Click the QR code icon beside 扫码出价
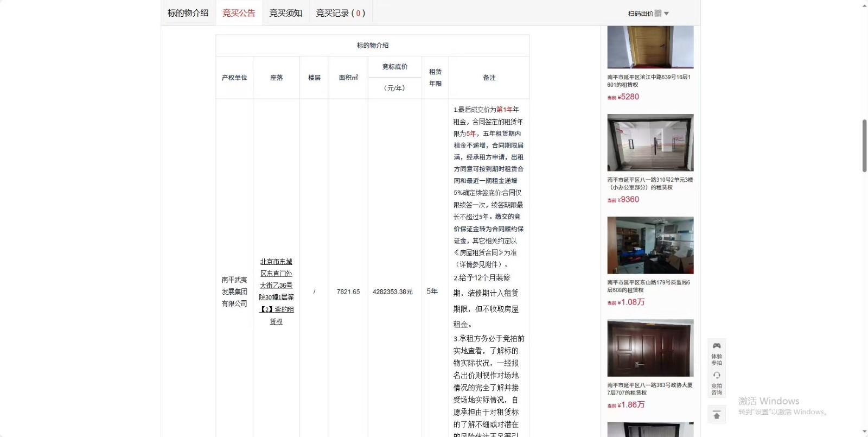This screenshot has width=868, height=437. point(658,14)
